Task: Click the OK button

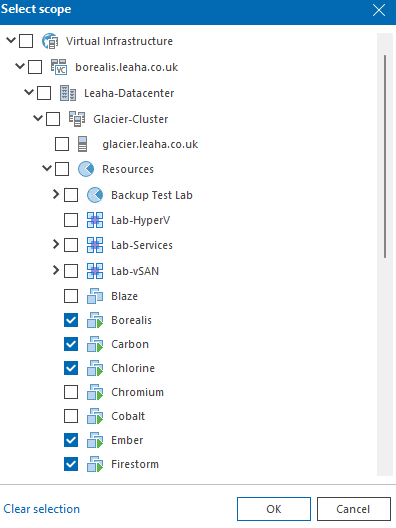Action: pos(274,509)
